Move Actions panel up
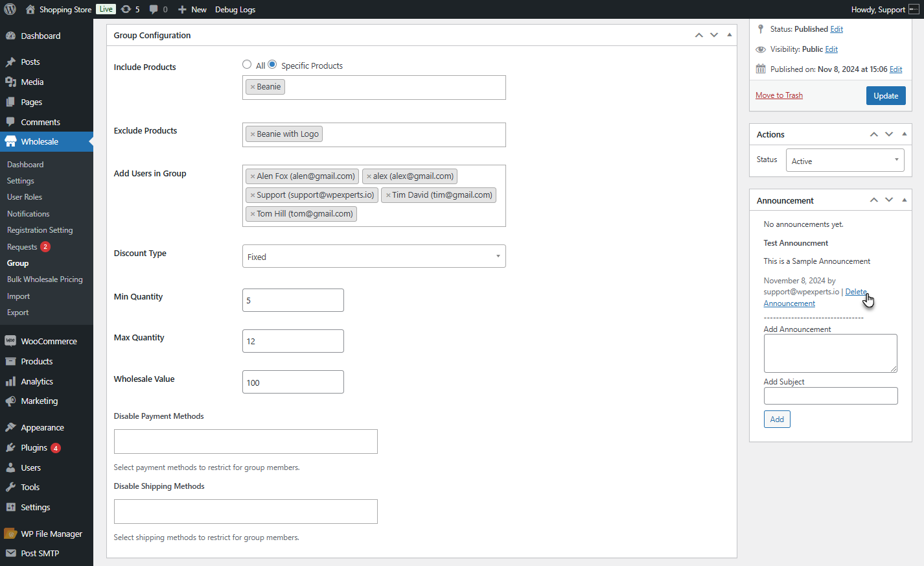924x566 pixels. click(x=874, y=134)
